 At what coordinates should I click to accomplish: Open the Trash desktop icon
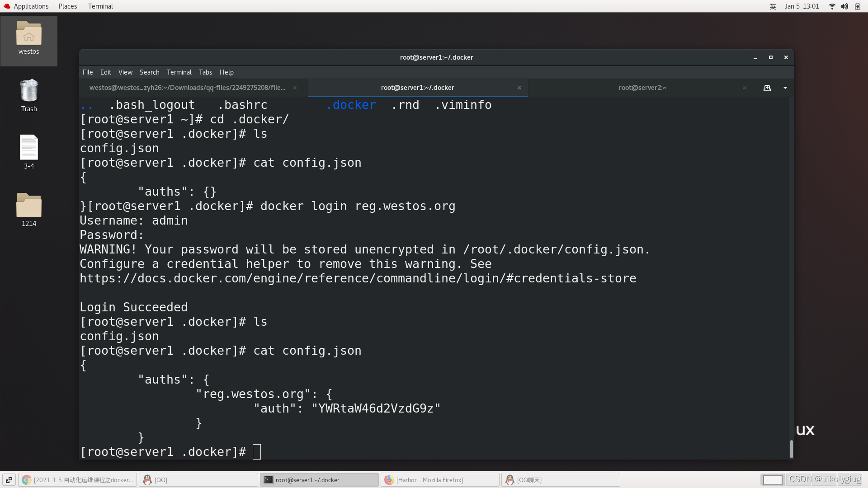[x=29, y=95]
